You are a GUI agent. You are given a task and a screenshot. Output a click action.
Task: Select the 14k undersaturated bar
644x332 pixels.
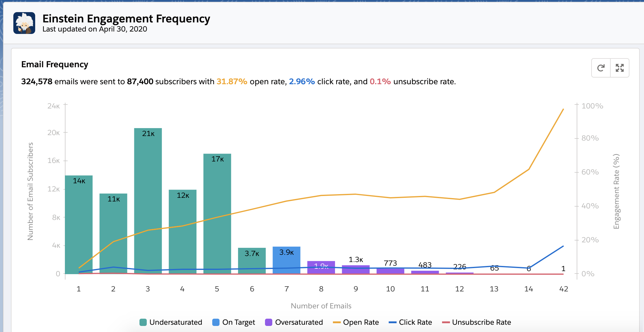(79, 218)
